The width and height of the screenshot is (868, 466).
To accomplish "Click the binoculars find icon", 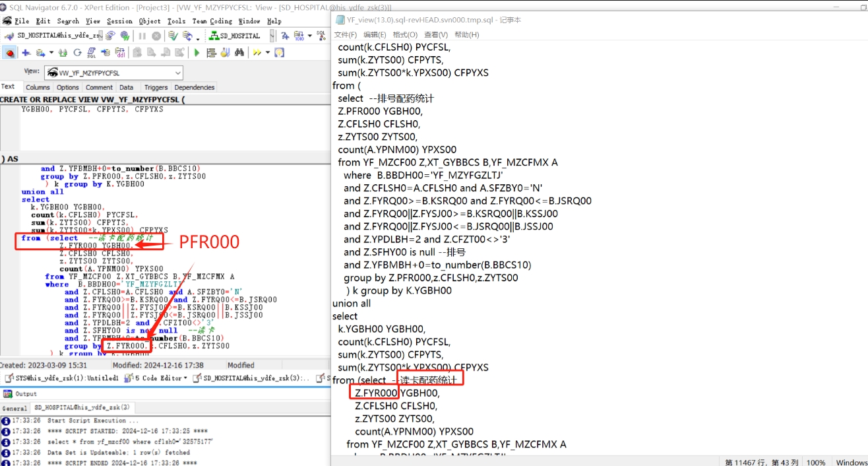I will 239,53.
